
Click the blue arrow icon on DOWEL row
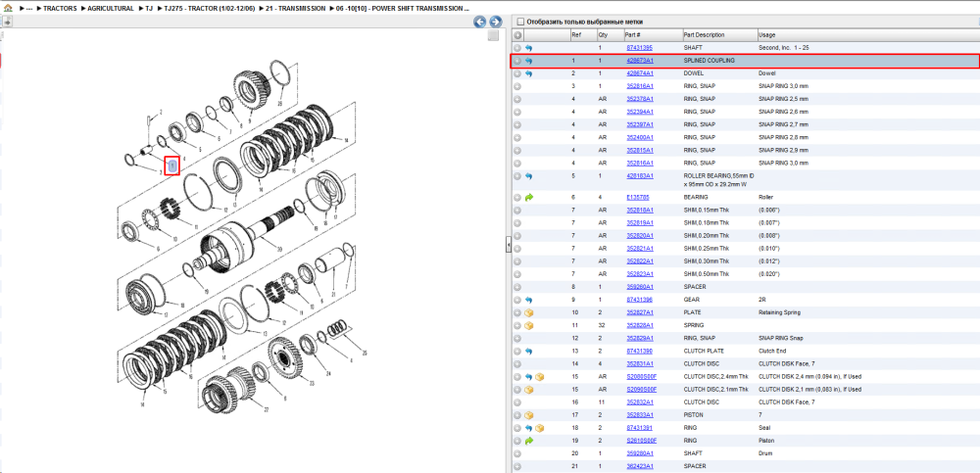[x=528, y=73]
